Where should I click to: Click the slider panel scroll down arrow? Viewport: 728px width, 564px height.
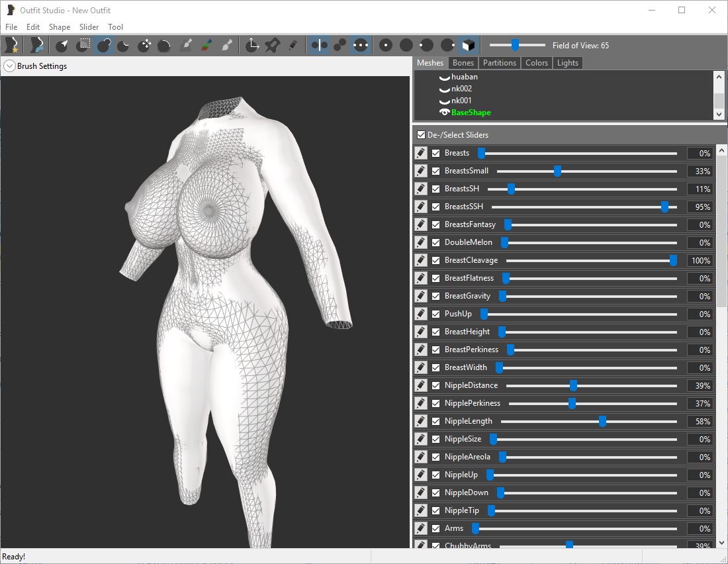(721, 542)
